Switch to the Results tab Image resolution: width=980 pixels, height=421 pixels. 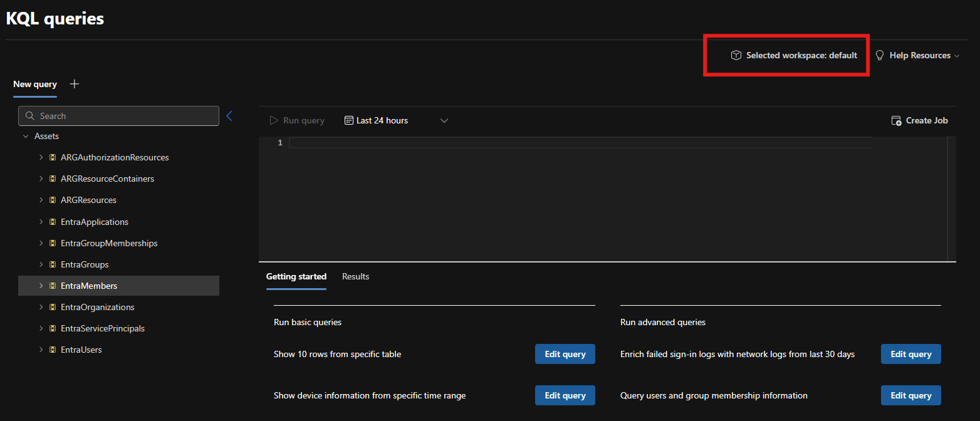pos(356,276)
